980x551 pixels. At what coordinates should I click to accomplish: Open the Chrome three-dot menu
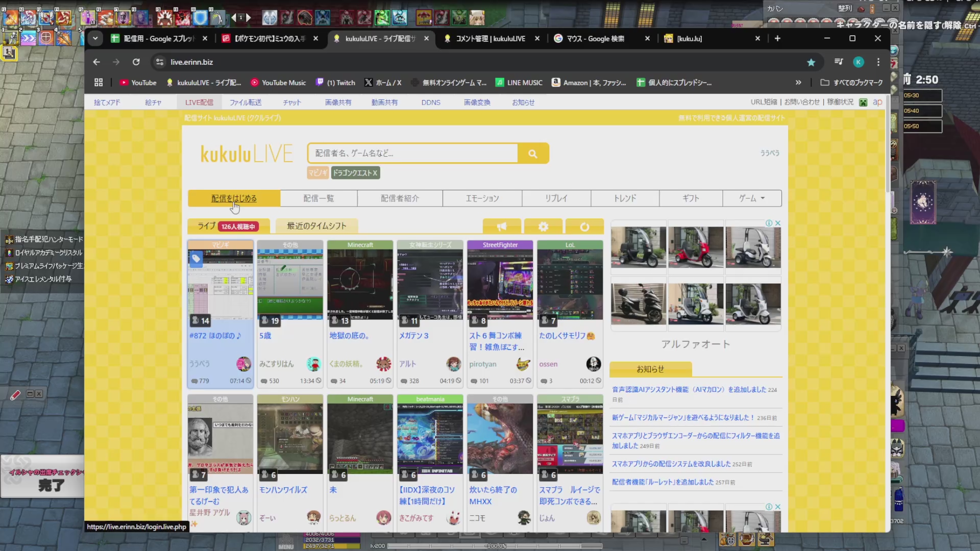pyautogui.click(x=878, y=62)
